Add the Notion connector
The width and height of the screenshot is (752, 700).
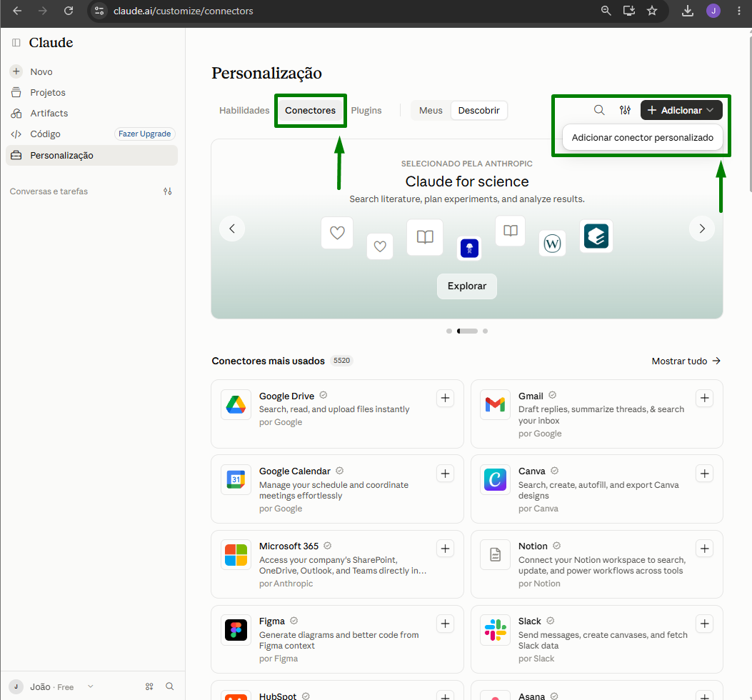click(705, 549)
